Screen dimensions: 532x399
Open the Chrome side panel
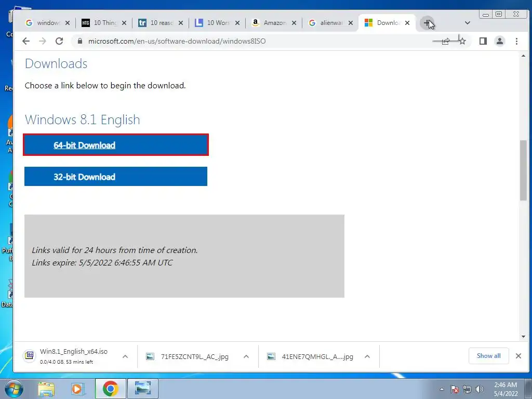pyautogui.click(x=483, y=41)
